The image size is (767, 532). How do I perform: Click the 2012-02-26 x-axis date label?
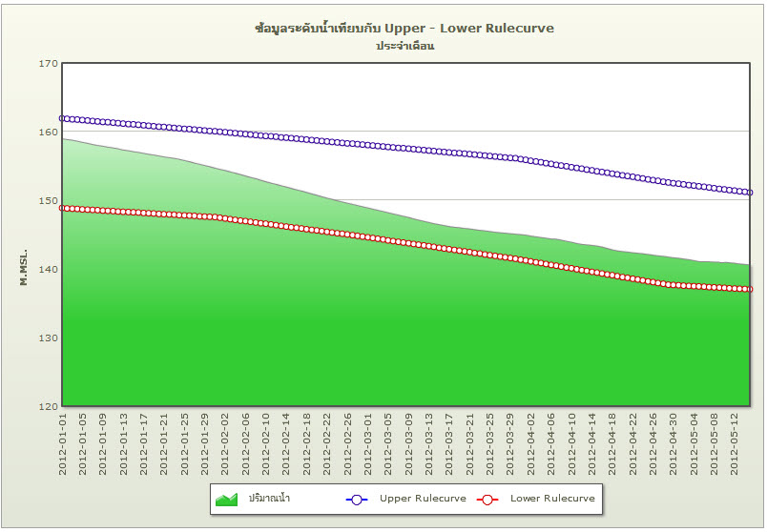click(348, 444)
